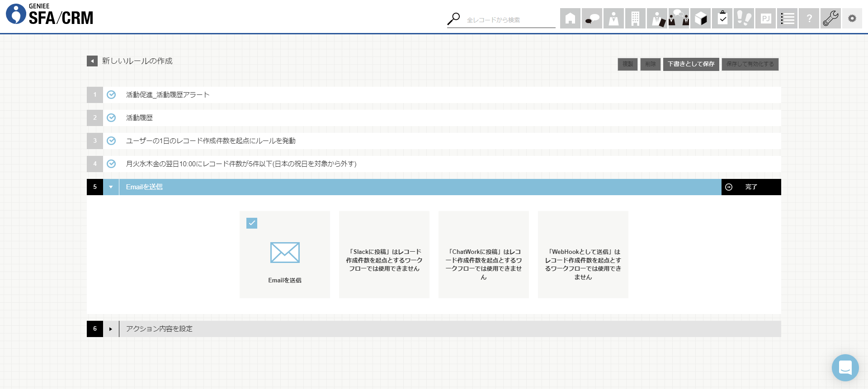This screenshot has height=389, width=868.
Task: Click 完了 button on step 5
Action: (750, 187)
